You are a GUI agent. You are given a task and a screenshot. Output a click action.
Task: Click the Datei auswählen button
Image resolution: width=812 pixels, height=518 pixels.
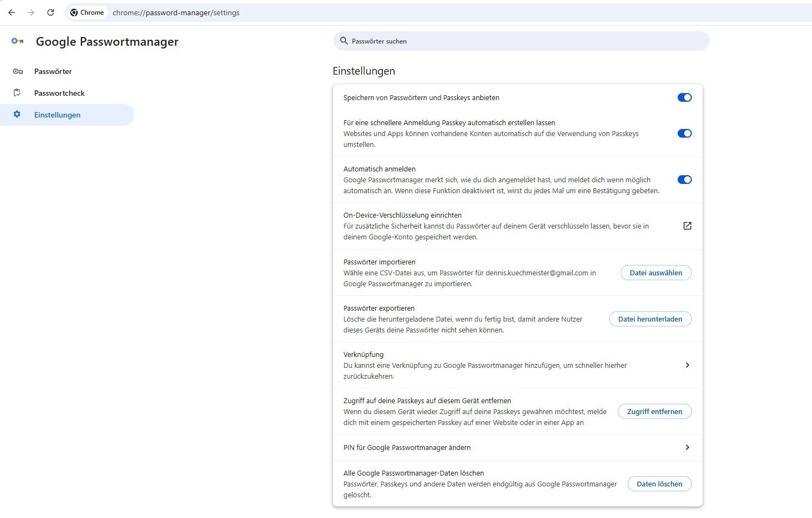(x=655, y=273)
